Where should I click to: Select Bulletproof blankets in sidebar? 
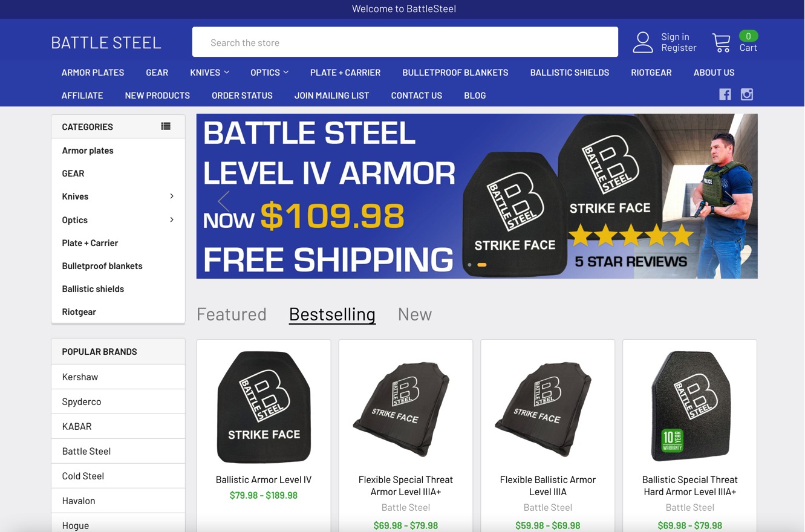pyautogui.click(x=102, y=266)
